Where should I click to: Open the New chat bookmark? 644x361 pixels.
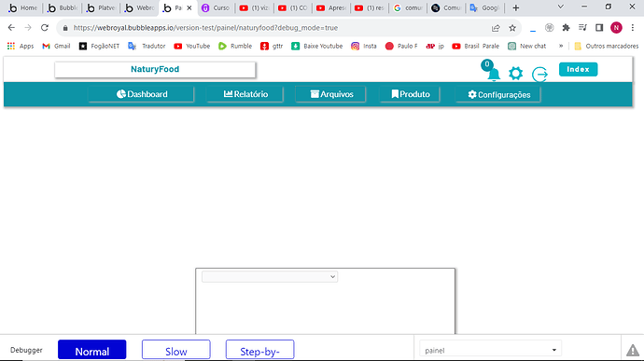tap(527, 46)
